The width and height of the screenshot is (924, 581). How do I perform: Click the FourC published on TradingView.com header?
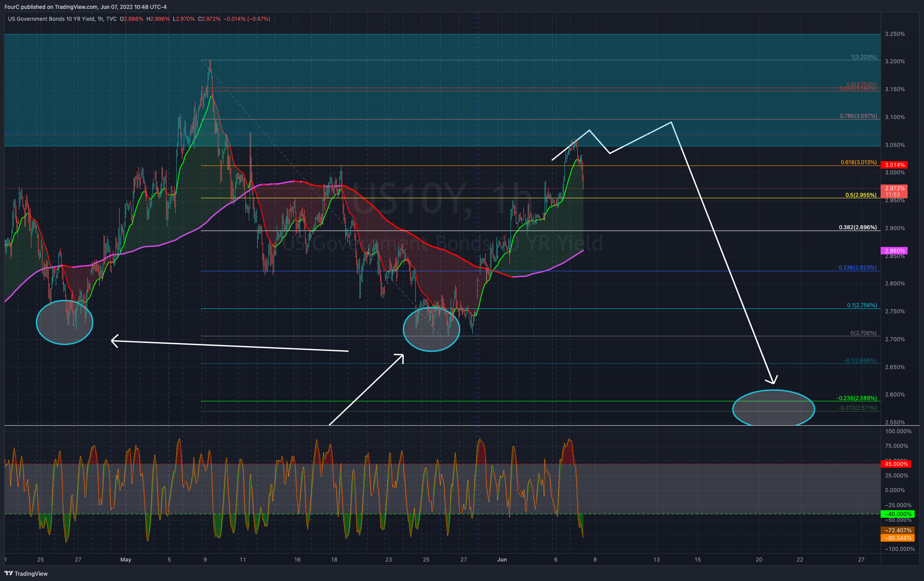pos(85,7)
